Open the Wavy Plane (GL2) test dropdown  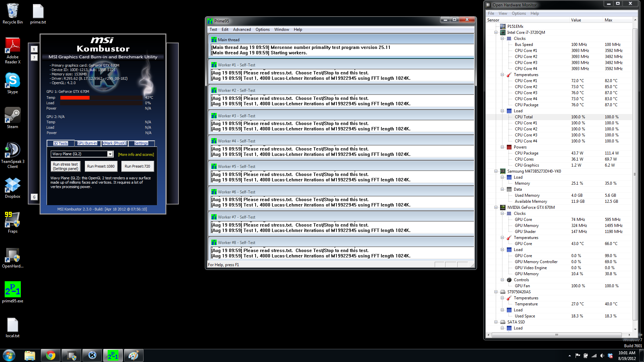pyautogui.click(x=110, y=154)
